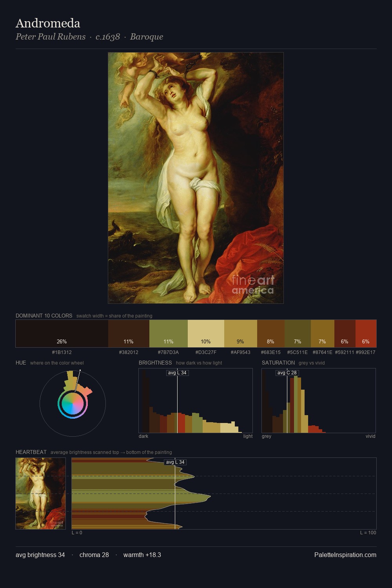Screen dimensions: 392x588
Task: Open the PaletteInspiration.com link
Action: (x=345, y=555)
